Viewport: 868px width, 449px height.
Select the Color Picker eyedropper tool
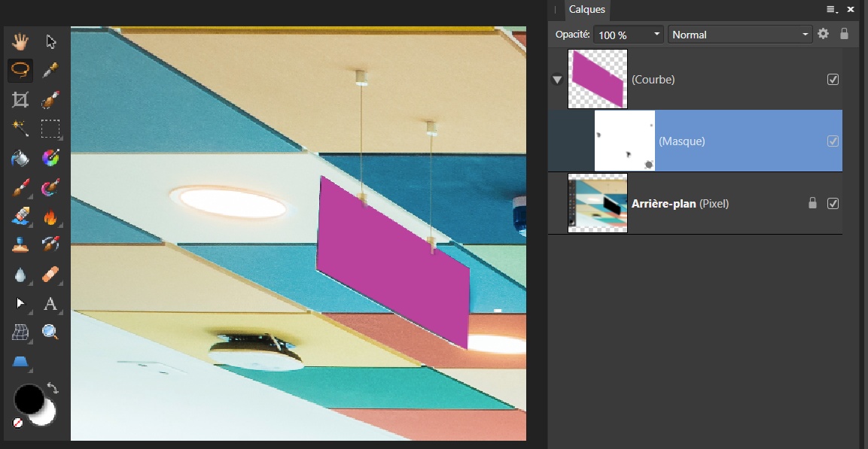pyautogui.click(x=50, y=70)
